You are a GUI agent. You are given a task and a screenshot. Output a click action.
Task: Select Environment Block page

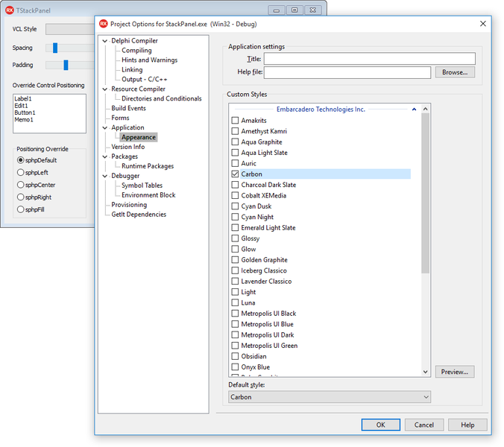(x=148, y=195)
